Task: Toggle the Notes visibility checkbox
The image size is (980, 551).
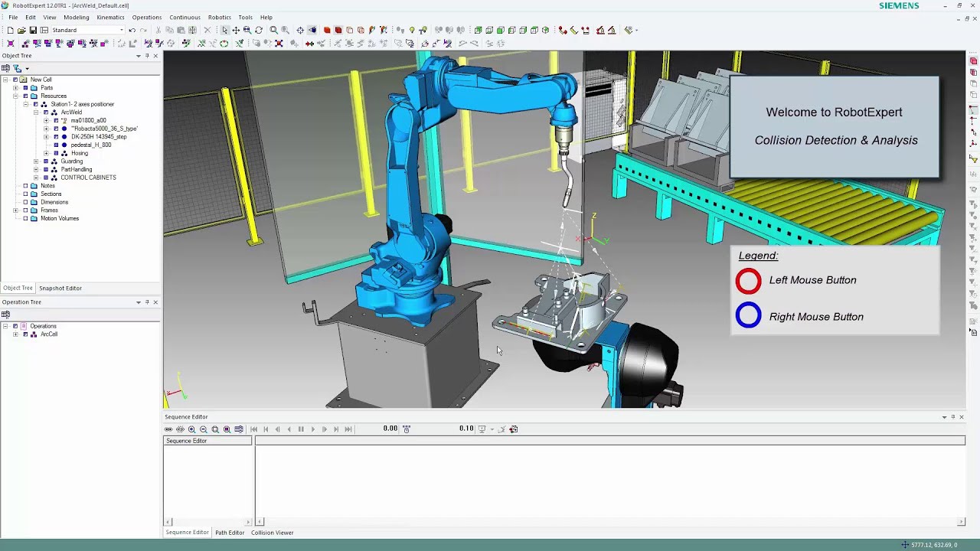Action: tap(25, 186)
